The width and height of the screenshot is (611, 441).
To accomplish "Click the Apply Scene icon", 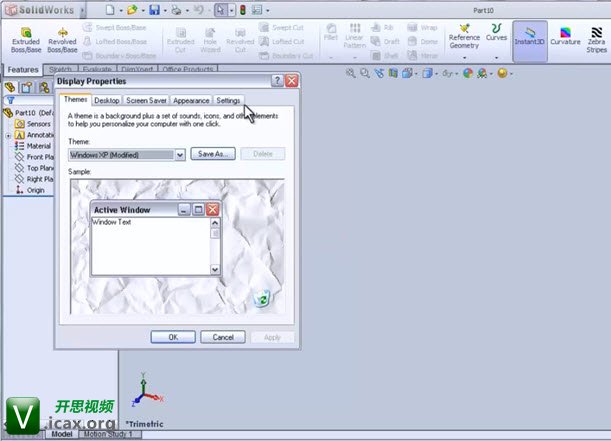I will pos(482,73).
